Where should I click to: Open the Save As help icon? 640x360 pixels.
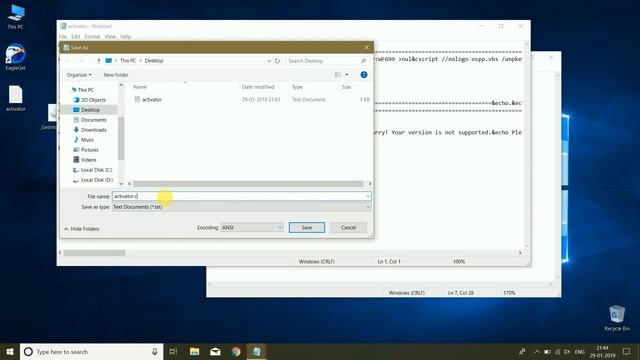(364, 75)
